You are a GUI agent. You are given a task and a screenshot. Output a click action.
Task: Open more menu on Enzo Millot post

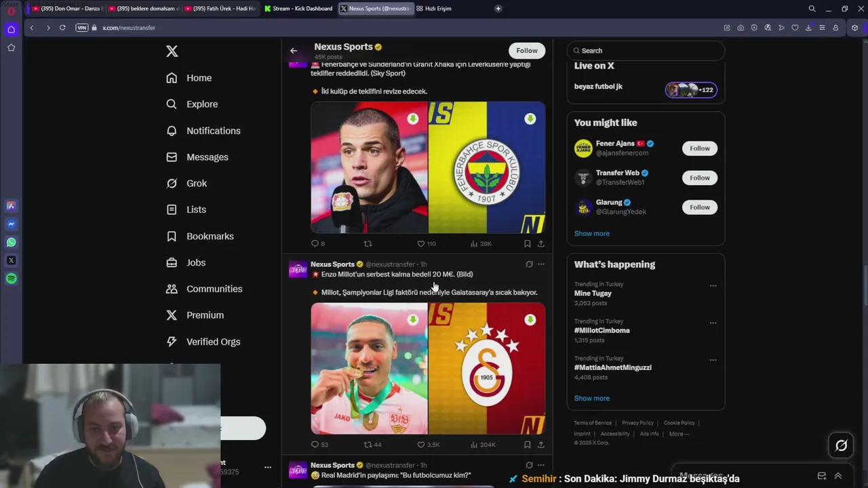tap(541, 264)
